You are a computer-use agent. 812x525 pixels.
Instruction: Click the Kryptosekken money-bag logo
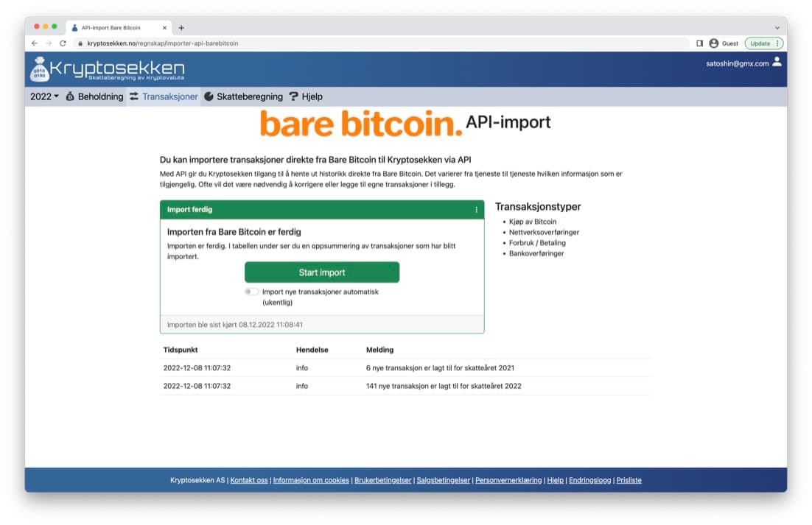pos(40,69)
